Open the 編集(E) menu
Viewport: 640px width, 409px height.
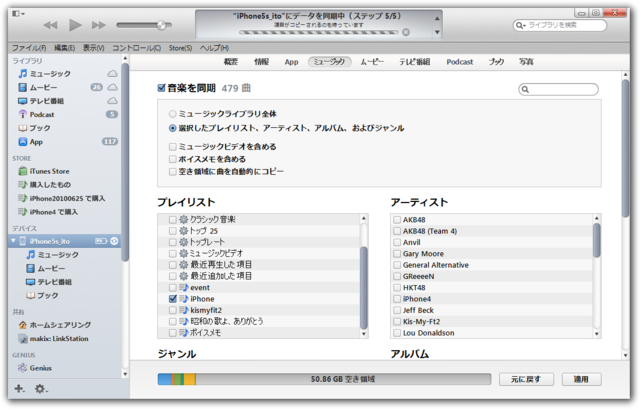click(x=64, y=48)
